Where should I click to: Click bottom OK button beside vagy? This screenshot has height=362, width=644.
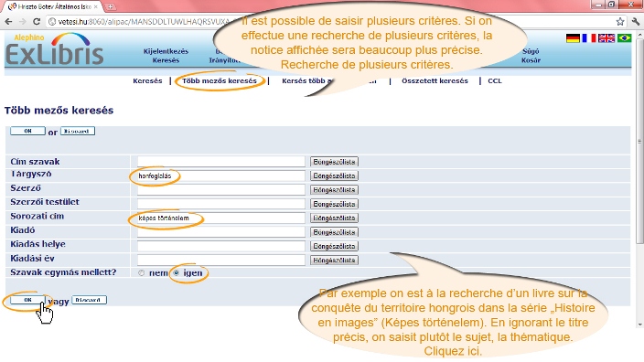coord(27,300)
